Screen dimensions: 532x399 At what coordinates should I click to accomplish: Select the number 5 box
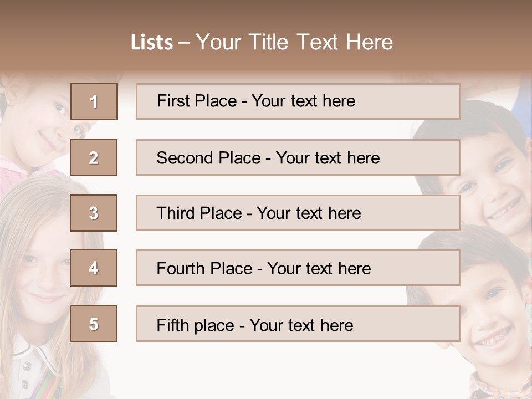tap(94, 324)
